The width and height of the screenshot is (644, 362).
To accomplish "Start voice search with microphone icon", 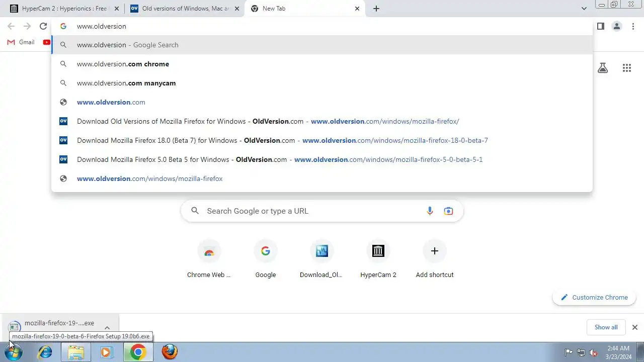I will coord(430,211).
